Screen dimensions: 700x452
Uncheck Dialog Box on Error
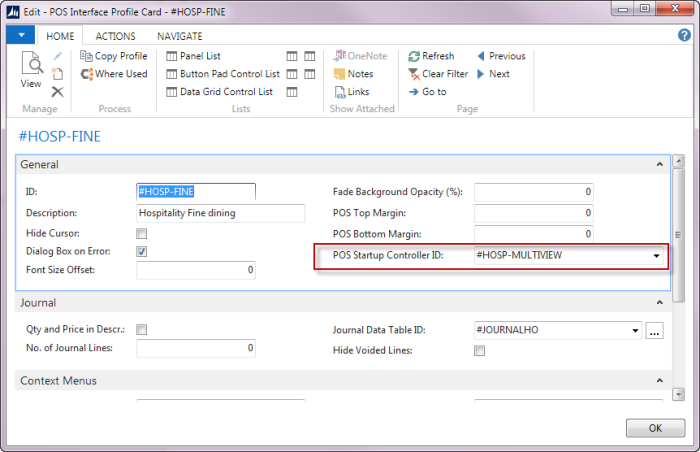[141, 251]
